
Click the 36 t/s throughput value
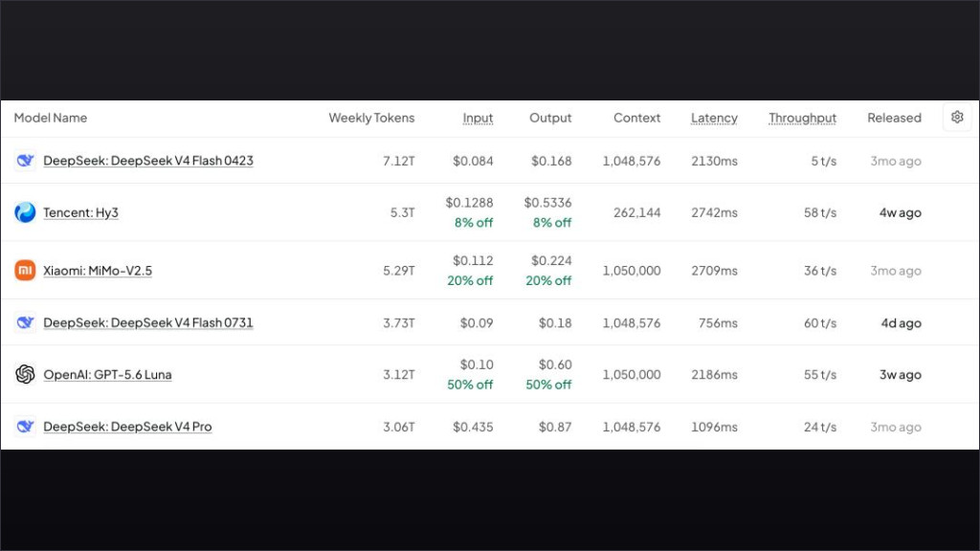pos(820,271)
